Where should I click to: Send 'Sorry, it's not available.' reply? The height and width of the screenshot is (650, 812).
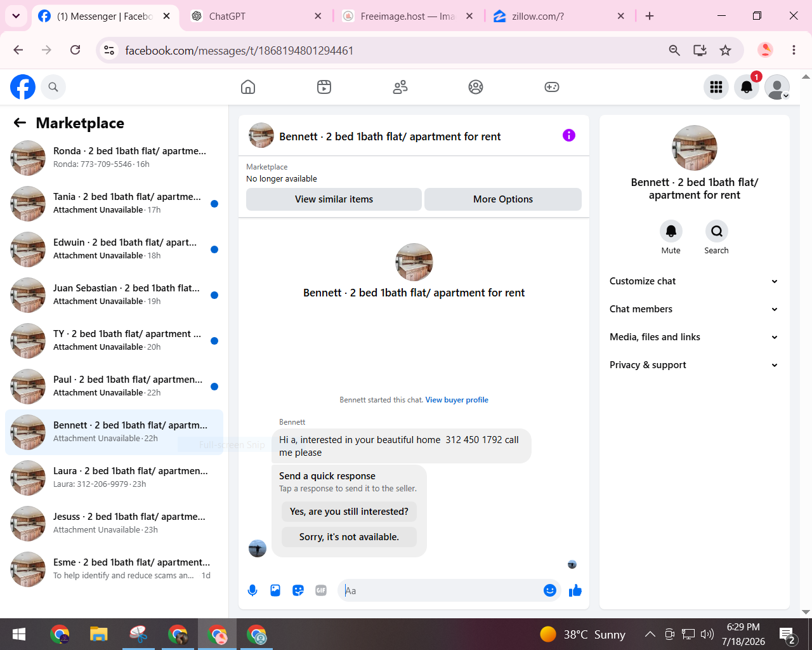coord(349,537)
